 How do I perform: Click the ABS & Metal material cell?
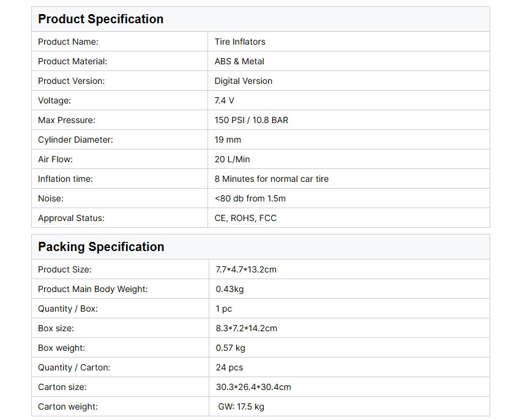pos(239,61)
